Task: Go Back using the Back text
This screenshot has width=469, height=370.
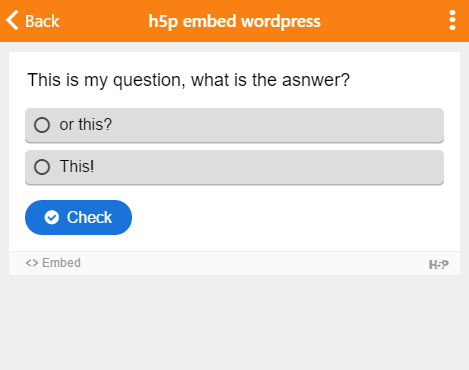Action: 42,21
